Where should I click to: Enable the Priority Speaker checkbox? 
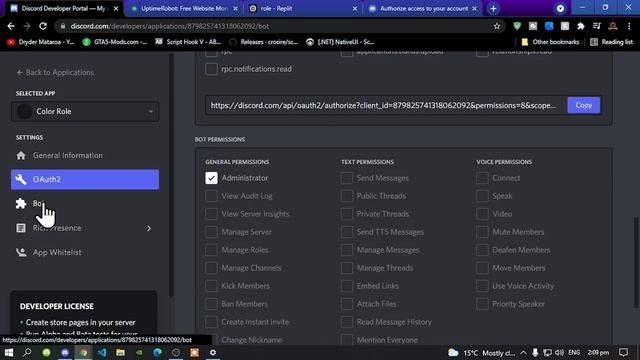click(x=482, y=304)
